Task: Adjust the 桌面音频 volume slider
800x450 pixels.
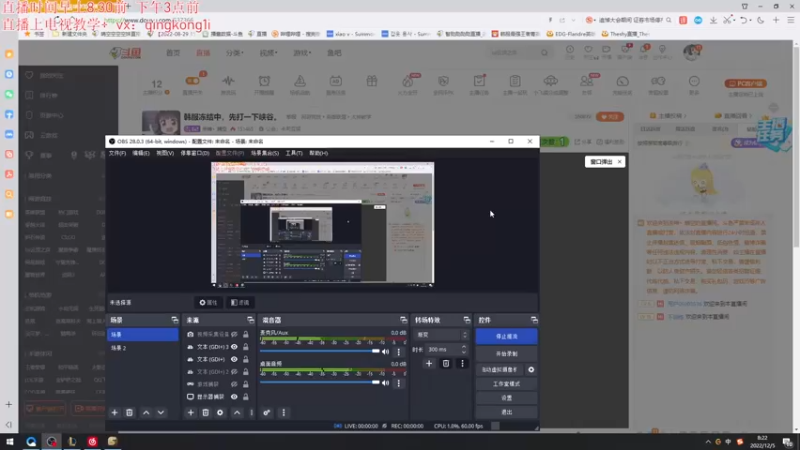Action: point(320,383)
